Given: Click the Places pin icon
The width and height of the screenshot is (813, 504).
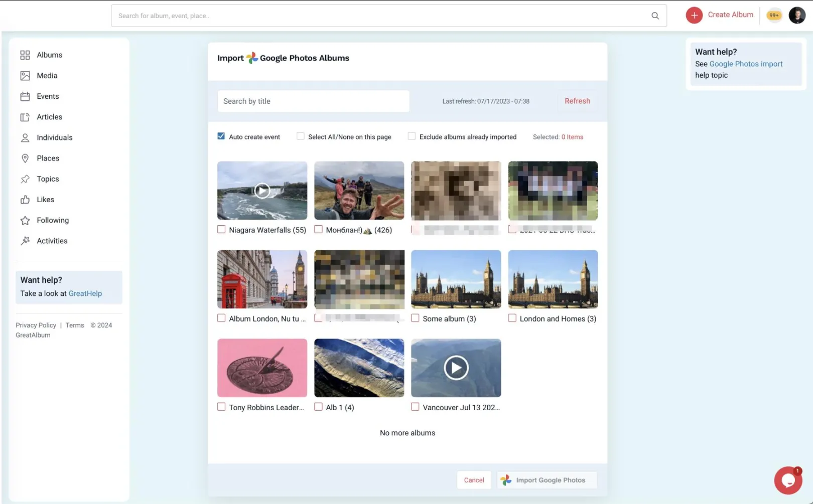Looking at the screenshot, I should (x=25, y=158).
